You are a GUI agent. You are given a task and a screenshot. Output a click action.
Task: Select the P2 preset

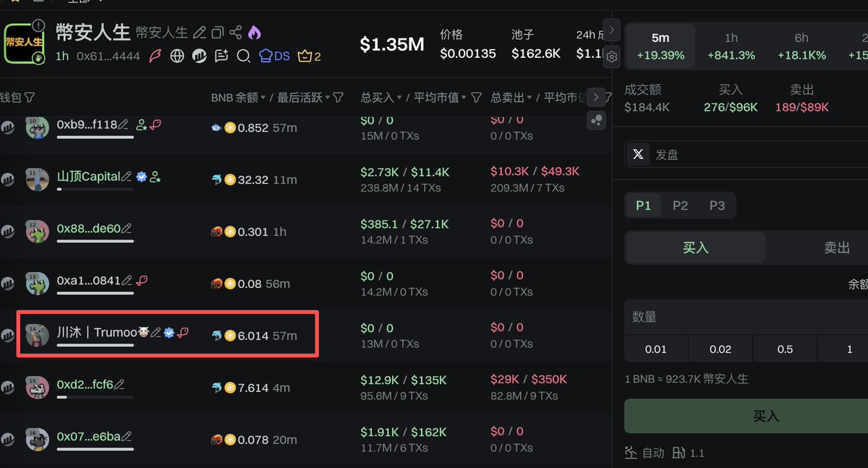tap(680, 205)
